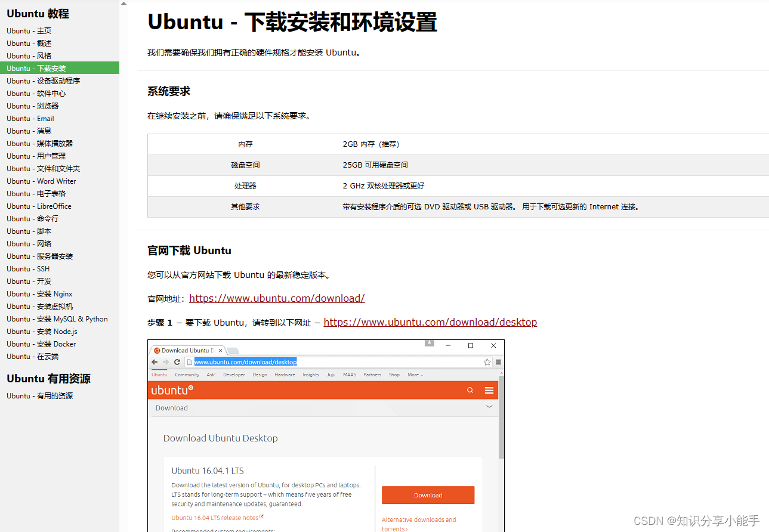The image size is (769, 532).
Task: Close the Download Ubuntu browser tab
Action: click(220, 351)
